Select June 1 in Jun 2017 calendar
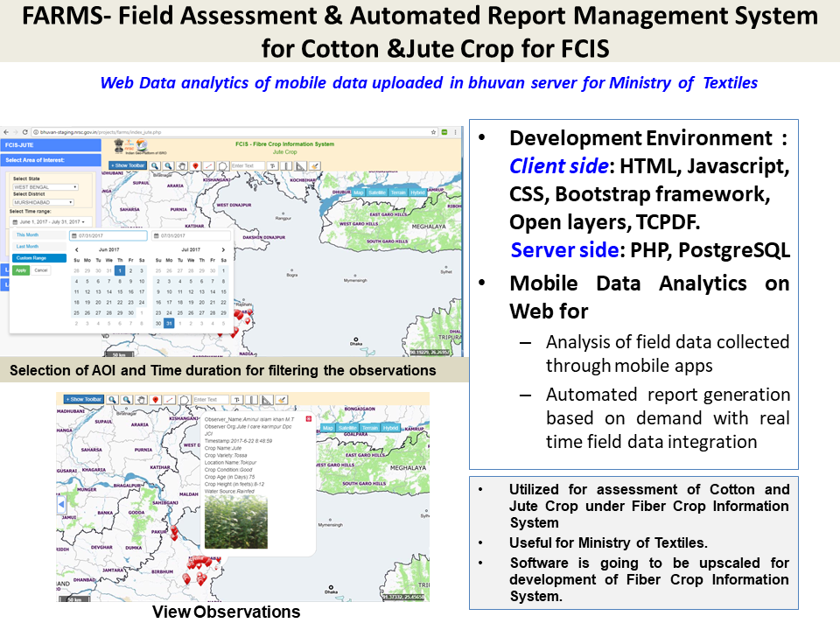 click(120, 270)
